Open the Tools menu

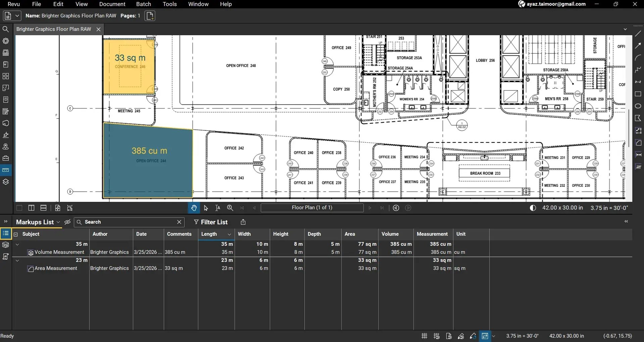[x=169, y=4]
